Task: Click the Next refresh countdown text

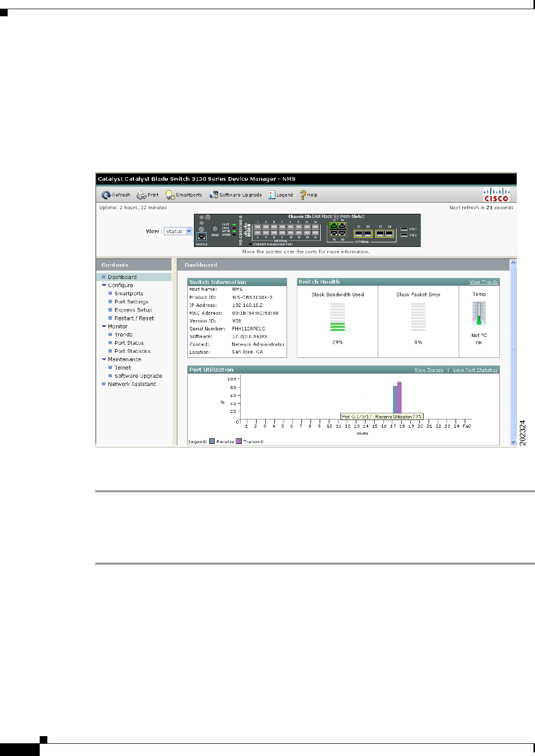Action: tap(482, 208)
